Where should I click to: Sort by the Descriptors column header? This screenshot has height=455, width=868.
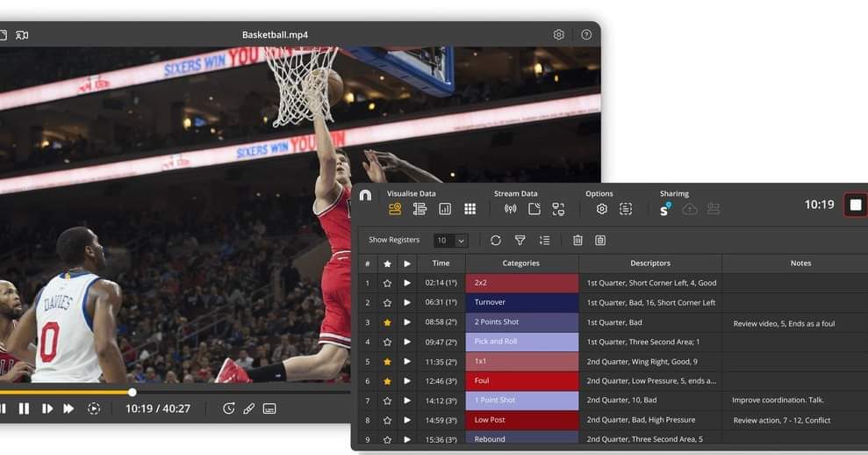(650, 264)
